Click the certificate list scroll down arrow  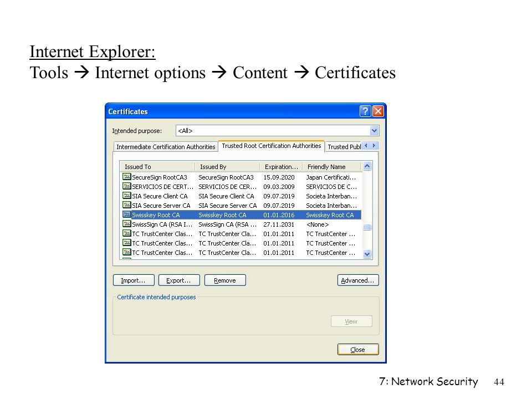(367, 254)
